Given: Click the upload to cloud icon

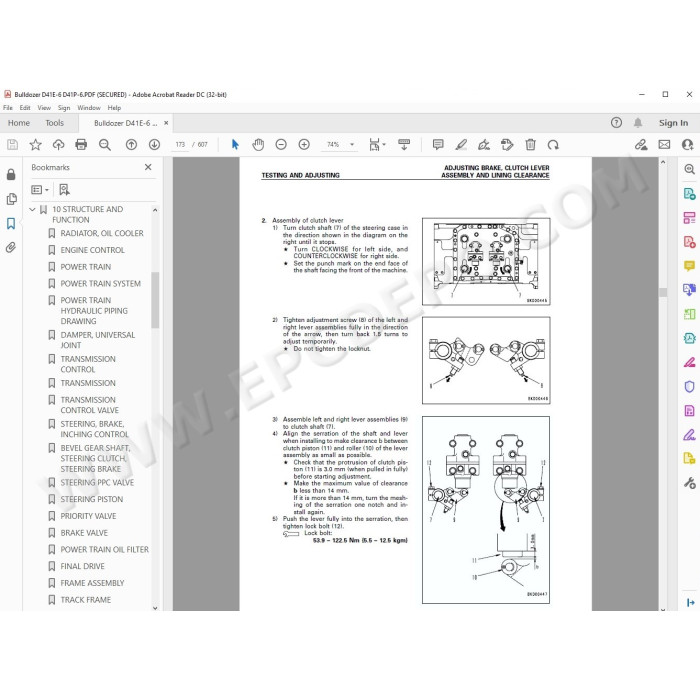Looking at the screenshot, I should (58, 145).
